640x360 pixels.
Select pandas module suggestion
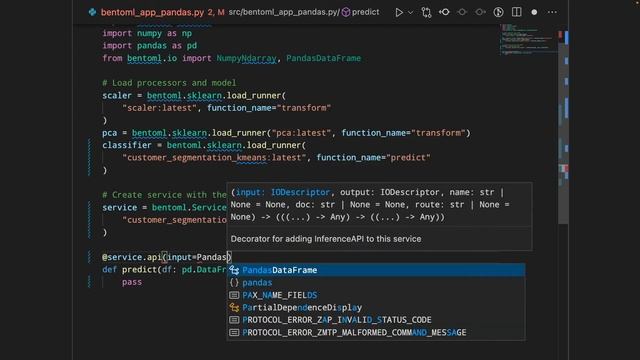tap(376, 282)
